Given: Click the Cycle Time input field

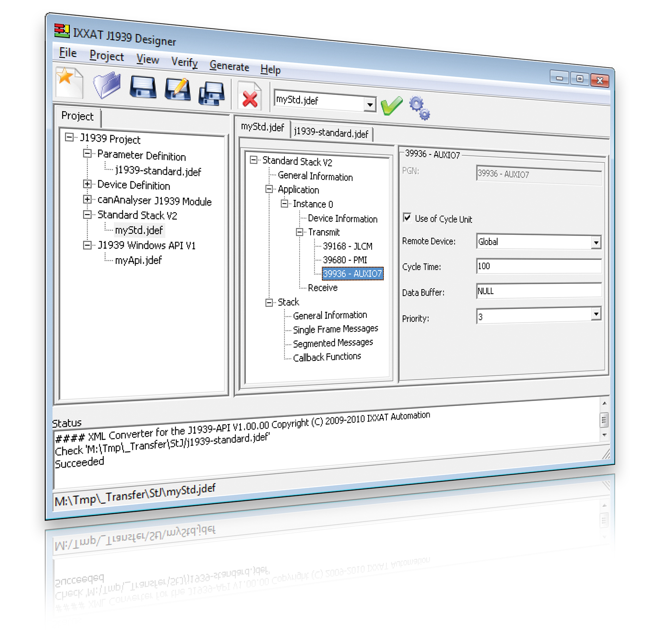Looking at the screenshot, I should click(x=538, y=266).
